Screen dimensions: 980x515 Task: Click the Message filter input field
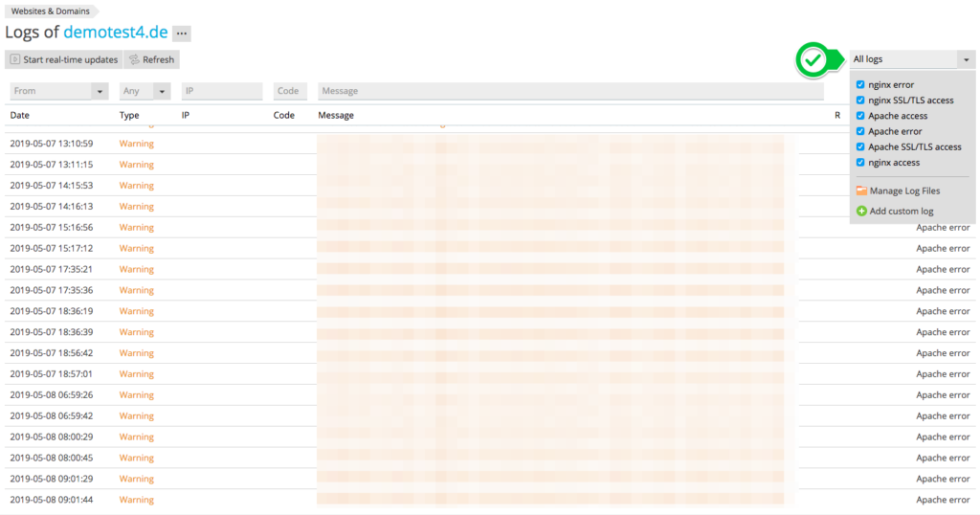click(570, 91)
